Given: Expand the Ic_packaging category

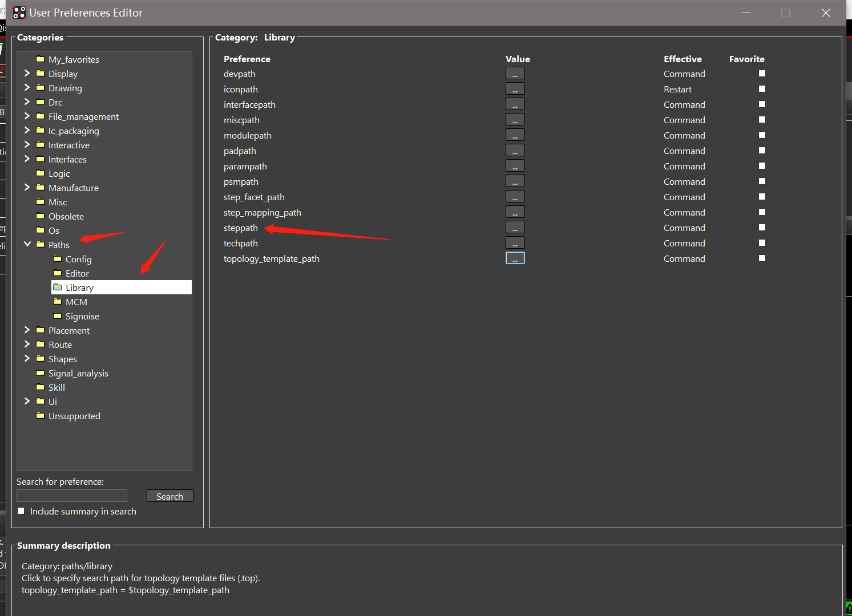Looking at the screenshot, I should coord(27,130).
